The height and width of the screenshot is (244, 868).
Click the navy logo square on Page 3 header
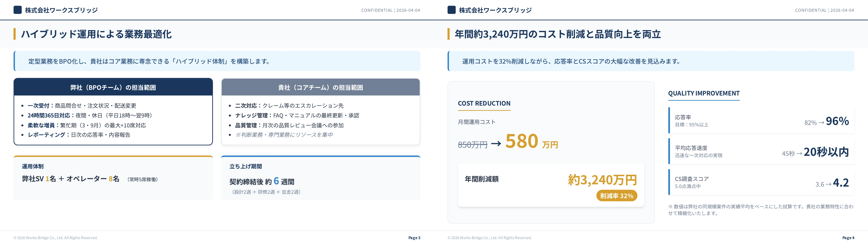click(18, 10)
